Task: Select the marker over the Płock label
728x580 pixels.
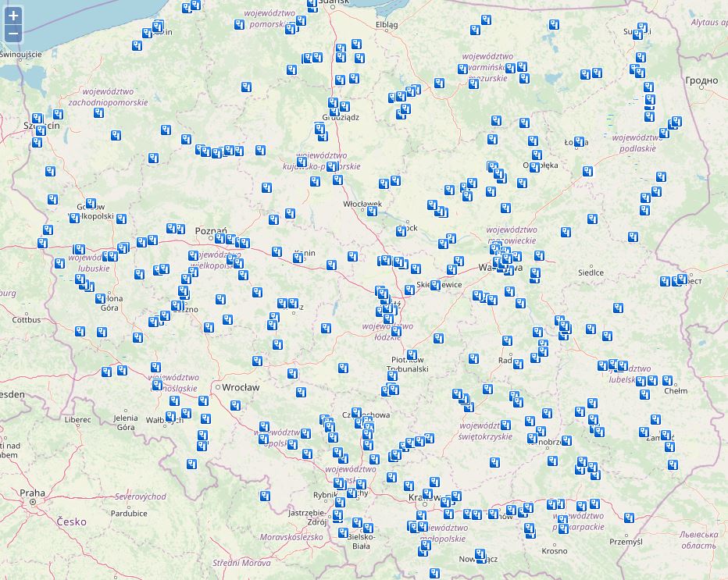Action: coord(401,230)
